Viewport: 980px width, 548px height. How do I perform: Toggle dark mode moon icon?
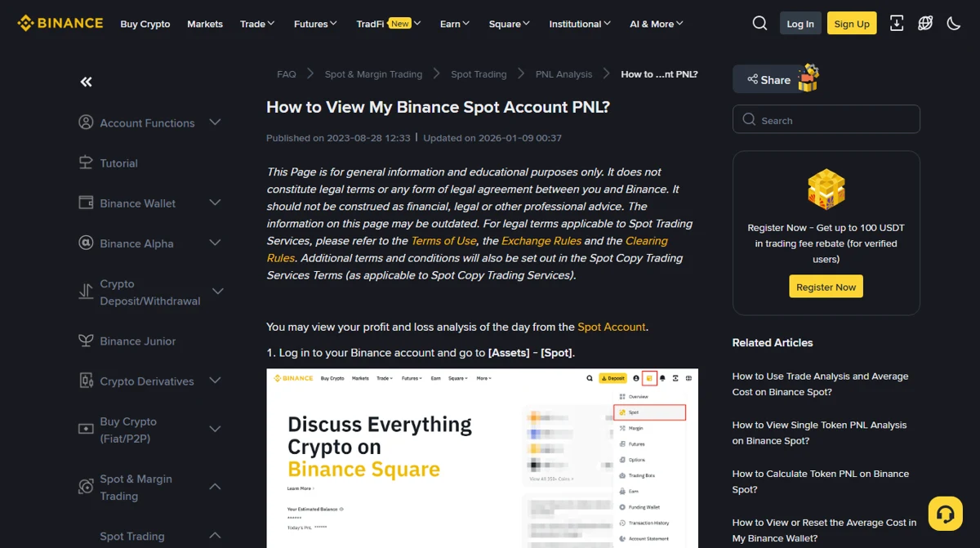[x=954, y=23]
